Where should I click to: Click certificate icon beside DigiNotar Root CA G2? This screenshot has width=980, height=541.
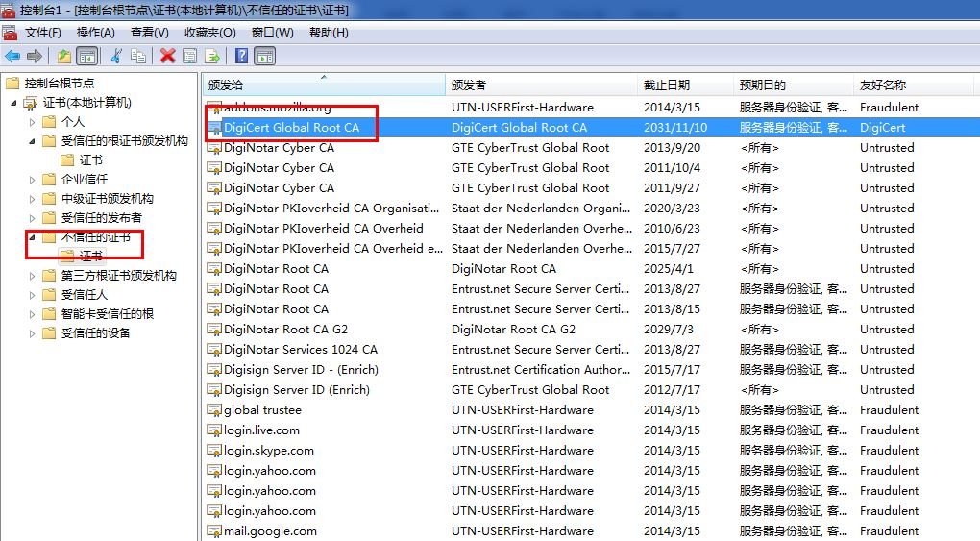point(214,330)
